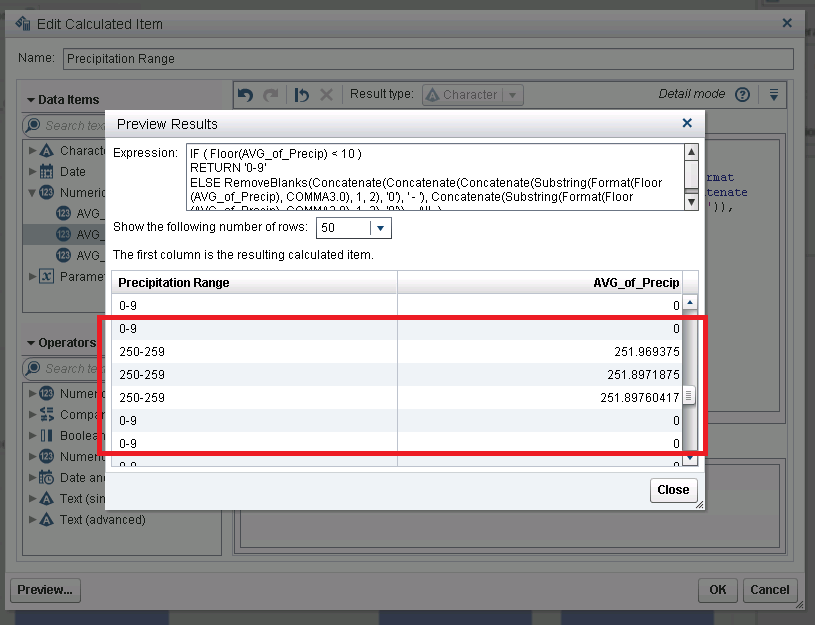Image resolution: width=815 pixels, height=625 pixels.
Task: Click the revert/reset expression icon
Action: coord(301,95)
